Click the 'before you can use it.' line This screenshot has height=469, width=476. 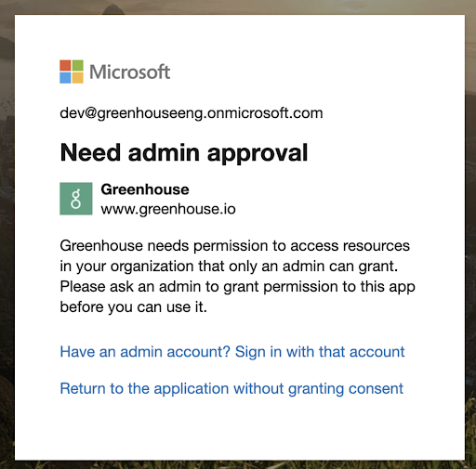point(134,307)
